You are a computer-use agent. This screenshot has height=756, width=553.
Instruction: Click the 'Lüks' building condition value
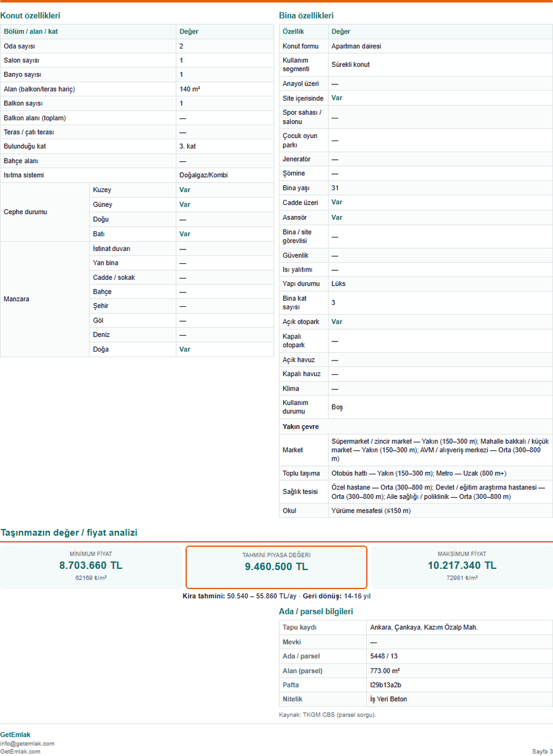(339, 283)
